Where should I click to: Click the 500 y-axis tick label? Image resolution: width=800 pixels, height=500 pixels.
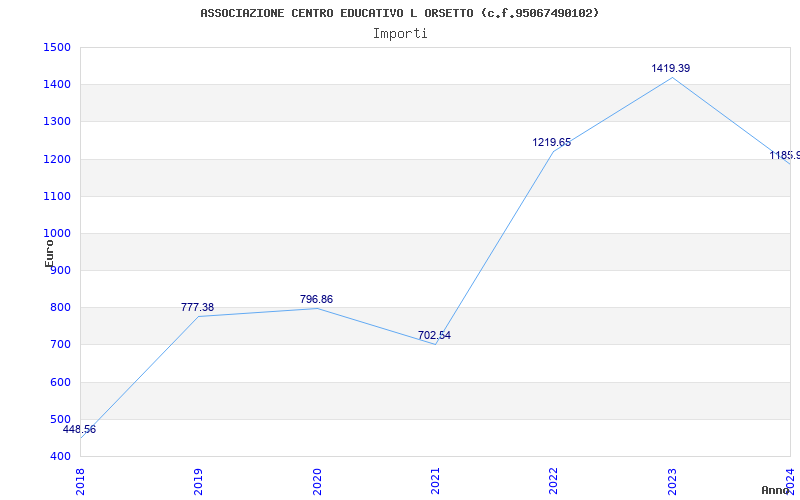click(60, 419)
